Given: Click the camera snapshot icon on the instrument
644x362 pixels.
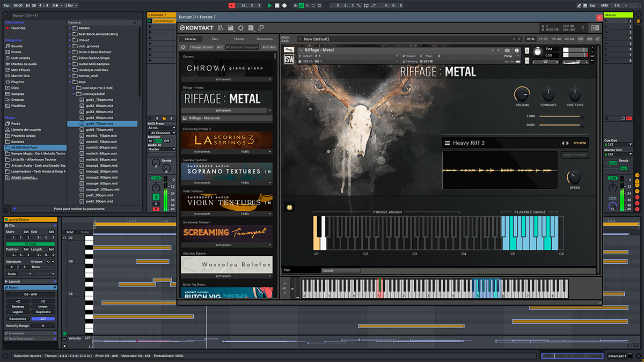Looking at the screenshot, I should 508,50.
